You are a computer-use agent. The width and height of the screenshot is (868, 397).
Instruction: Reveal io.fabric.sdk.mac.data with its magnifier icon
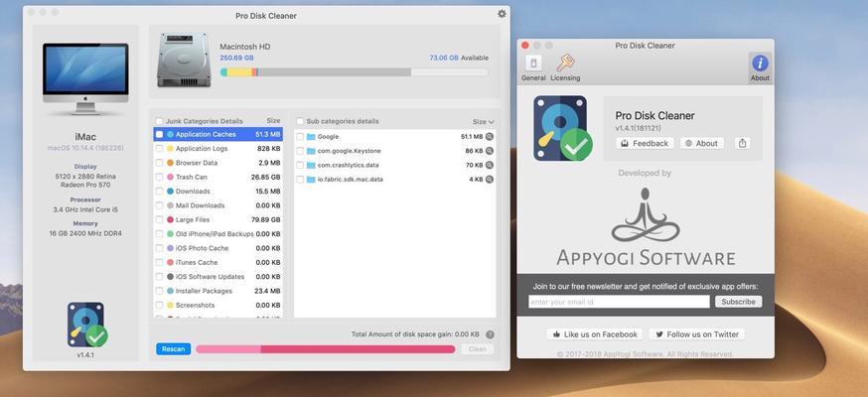[490, 180]
